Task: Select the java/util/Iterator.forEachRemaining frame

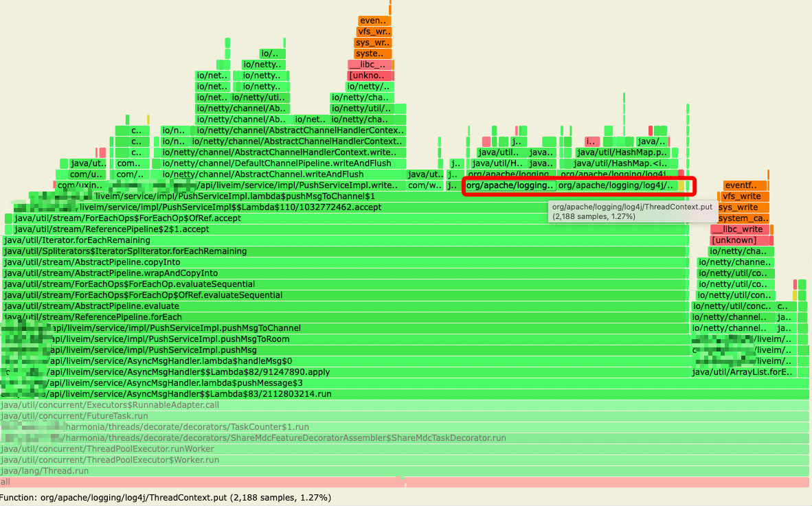Action: point(343,240)
